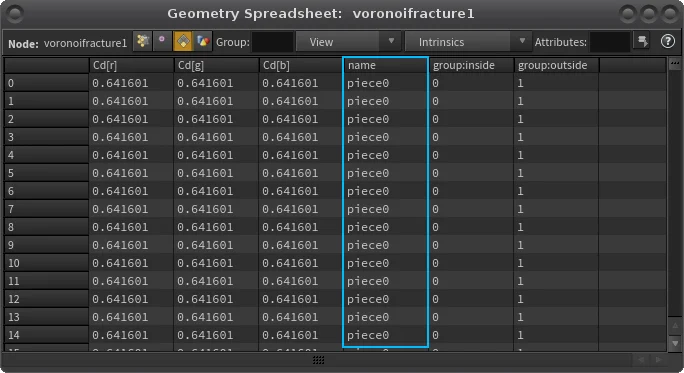
Task: Click Cd[r] value in row 2
Action: pos(120,119)
